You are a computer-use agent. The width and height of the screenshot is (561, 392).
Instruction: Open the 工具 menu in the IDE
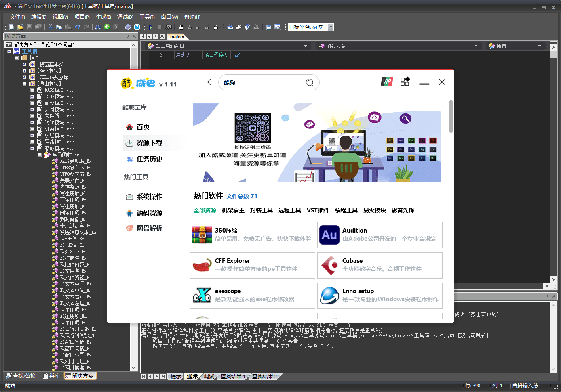tap(147, 17)
